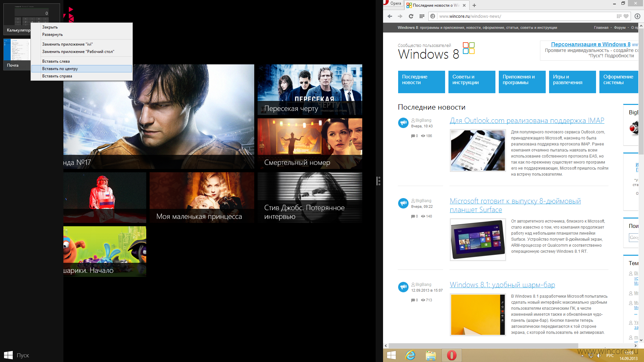644x362 pixels.
Task: Click Opera back navigation arrow
Action: coord(390,16)
